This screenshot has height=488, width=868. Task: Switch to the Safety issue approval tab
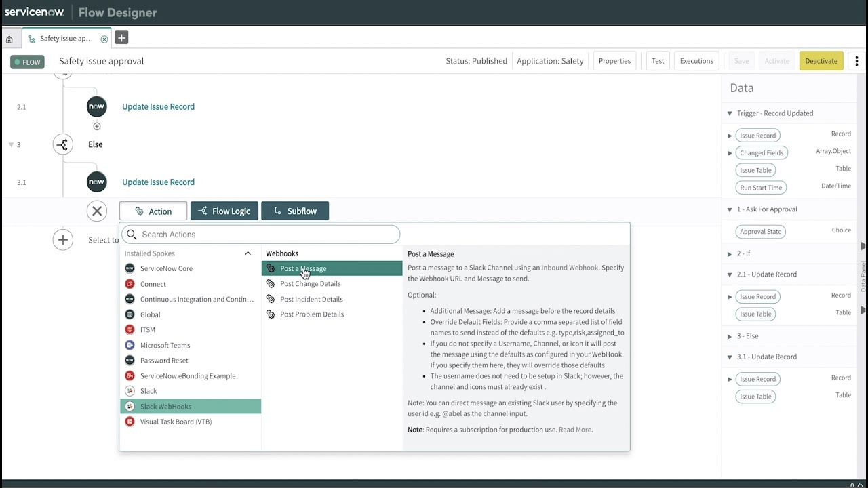click(x=66, y=39)
